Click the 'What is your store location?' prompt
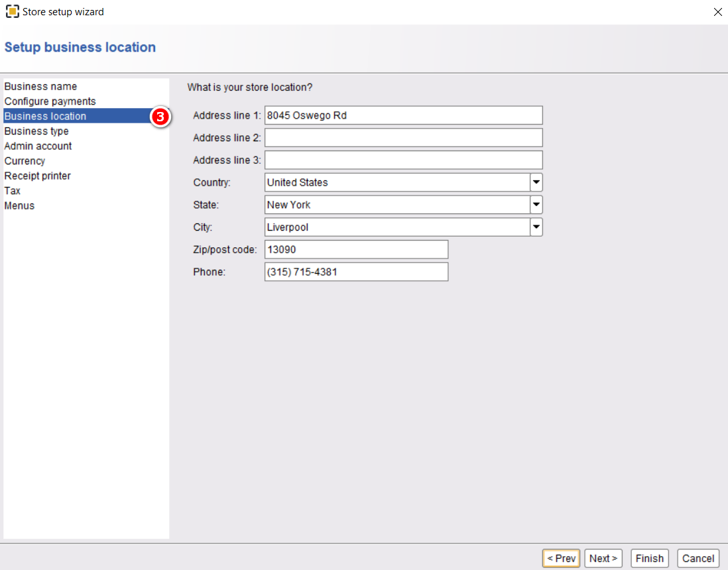This screenshot has width=728, height=570. (250, 87)
